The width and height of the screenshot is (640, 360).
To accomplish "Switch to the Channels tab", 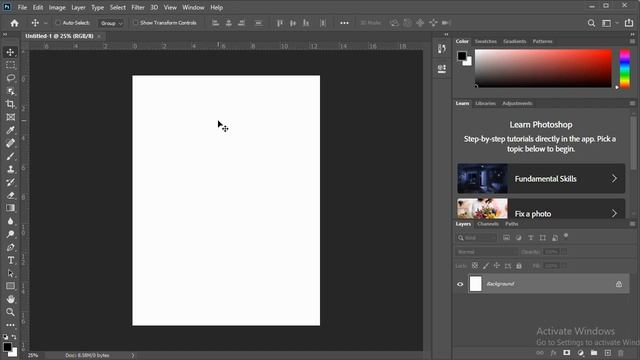I will (488, 224).
